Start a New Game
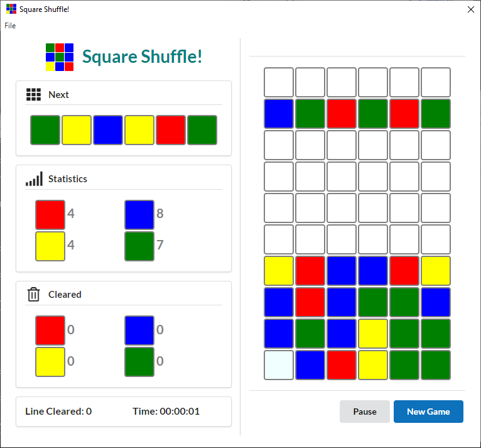The image size is (481, 448). tap(428, 412)
